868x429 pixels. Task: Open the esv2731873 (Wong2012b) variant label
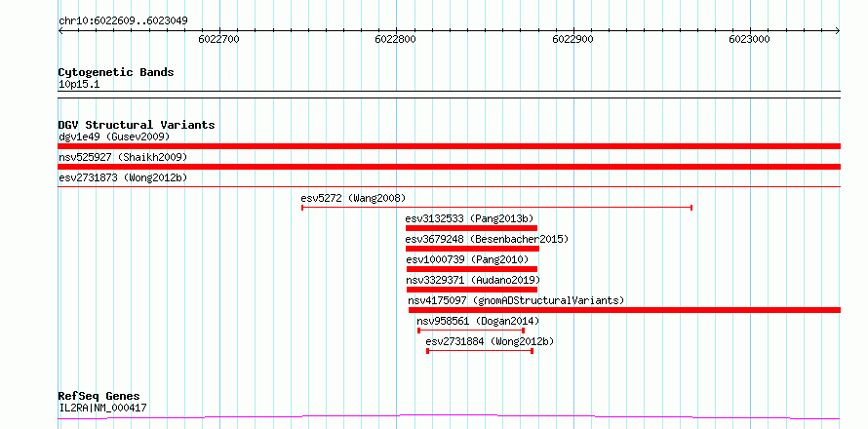coord(123,177)
